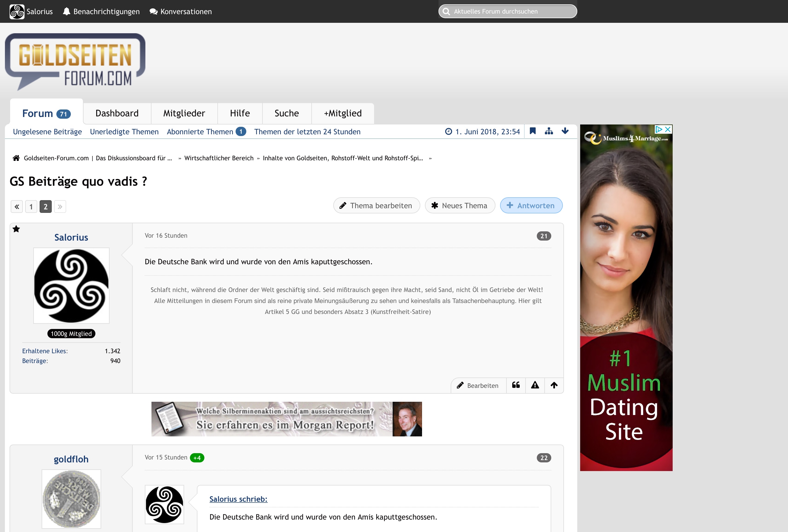Switch to the Dashboard tab
The height and width of the screenshot is (532, 788).
[x=117, y=113]
